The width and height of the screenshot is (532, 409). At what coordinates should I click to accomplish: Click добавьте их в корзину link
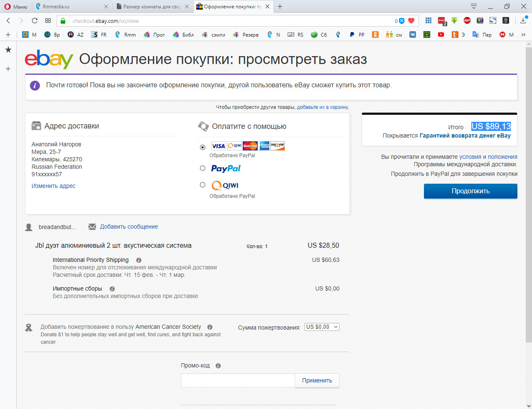click(x=323, y=107)
